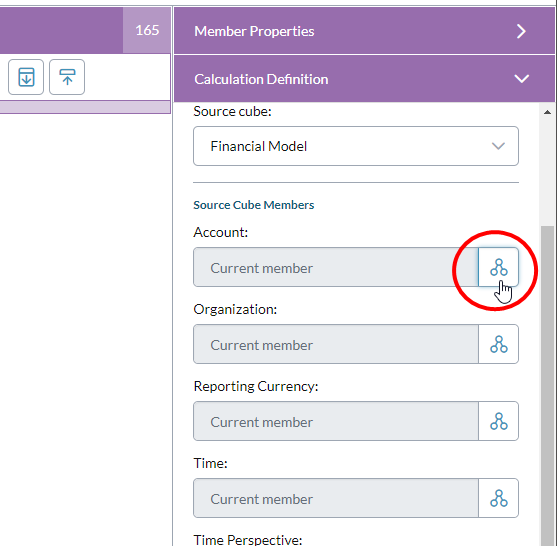
Task: Click the 165 count badge
Action: [147, 30]
